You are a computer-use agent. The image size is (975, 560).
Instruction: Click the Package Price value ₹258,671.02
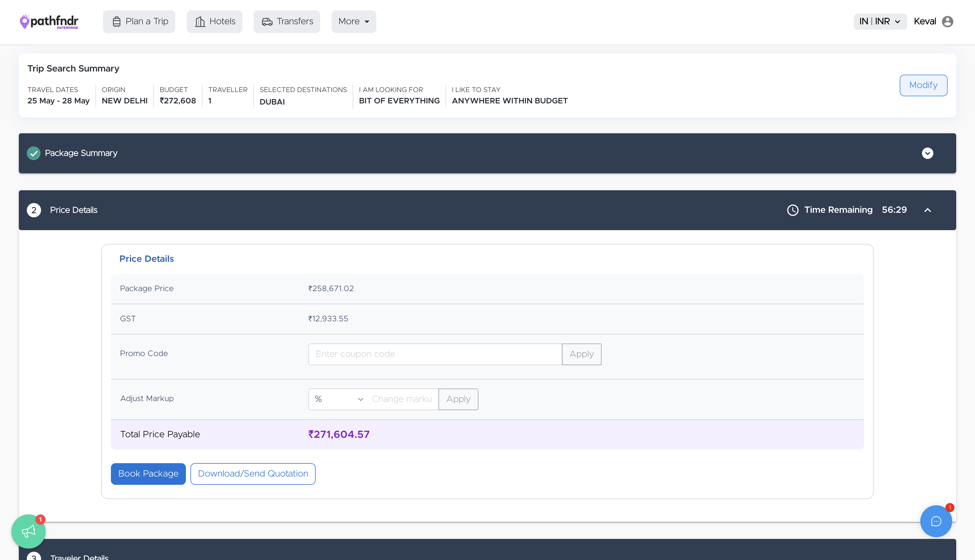331,289
